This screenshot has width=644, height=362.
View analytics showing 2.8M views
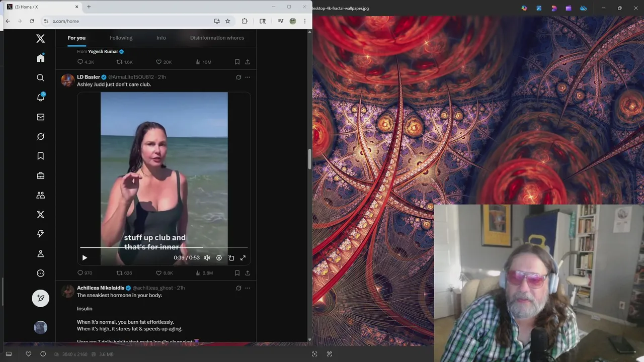coord(204,273)
